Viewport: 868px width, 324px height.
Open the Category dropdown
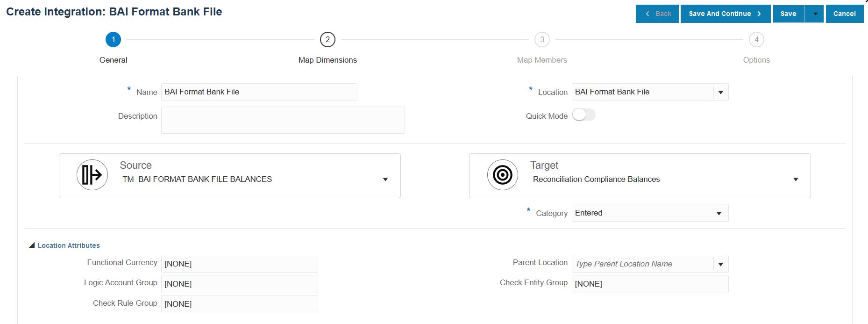coord(719,214)
